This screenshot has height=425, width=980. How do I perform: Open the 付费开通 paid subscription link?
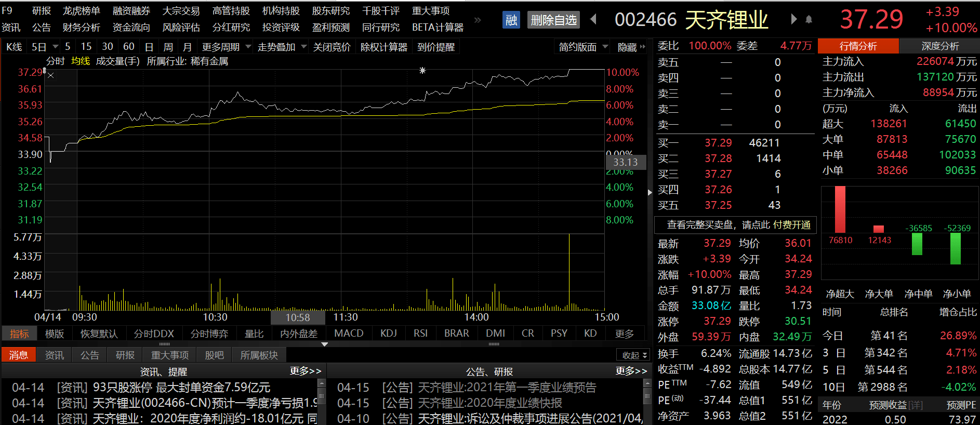click(791, 225)
